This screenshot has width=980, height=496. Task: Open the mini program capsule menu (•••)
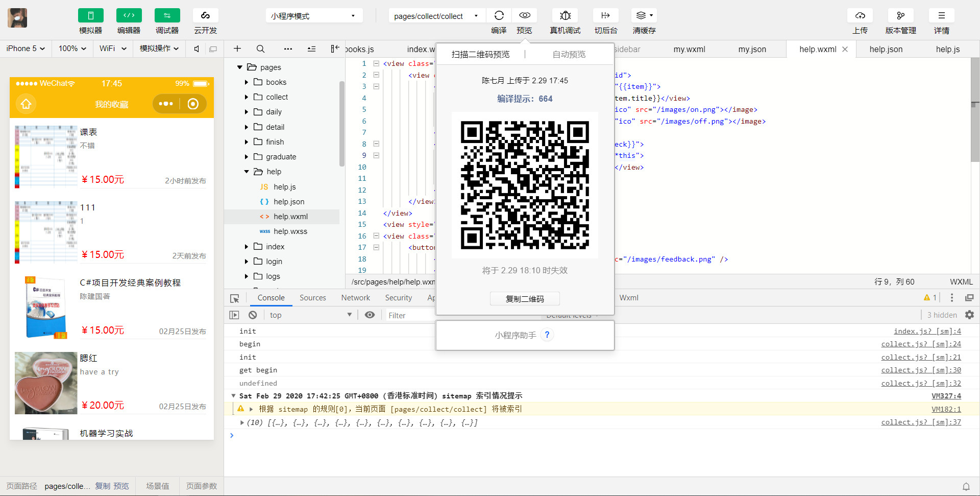click(x=166, y=104)
